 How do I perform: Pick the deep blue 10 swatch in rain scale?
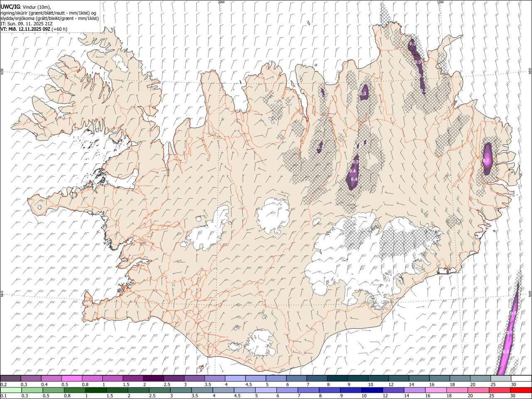(x=372, y=390)
